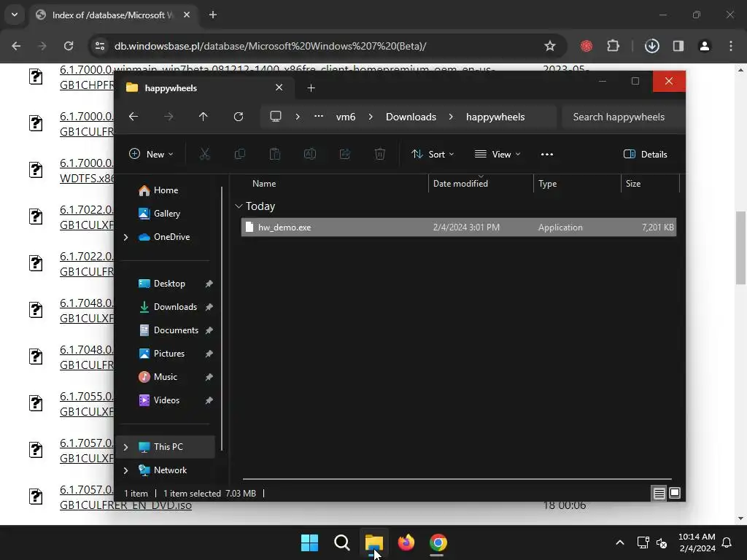The width and height of the screenshot is (747, 560).
Task: Click Downloads in the breadcrumb path
Action: pos(411,117)
